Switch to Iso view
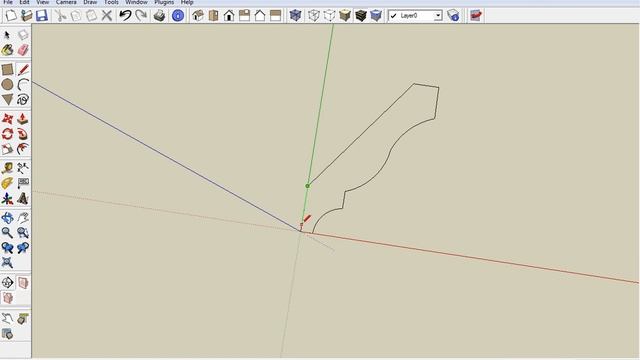Viewport: 640px width, 360px height. coord(198,16)
